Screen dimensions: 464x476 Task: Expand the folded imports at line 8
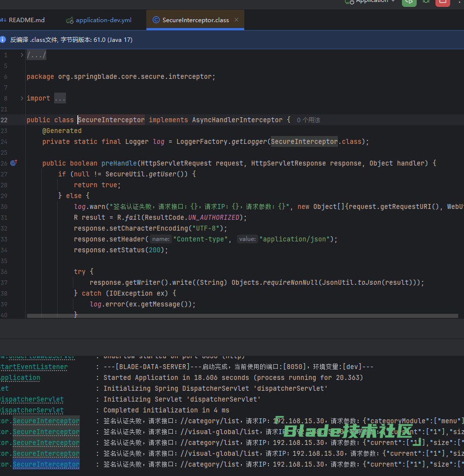[22, 98]
